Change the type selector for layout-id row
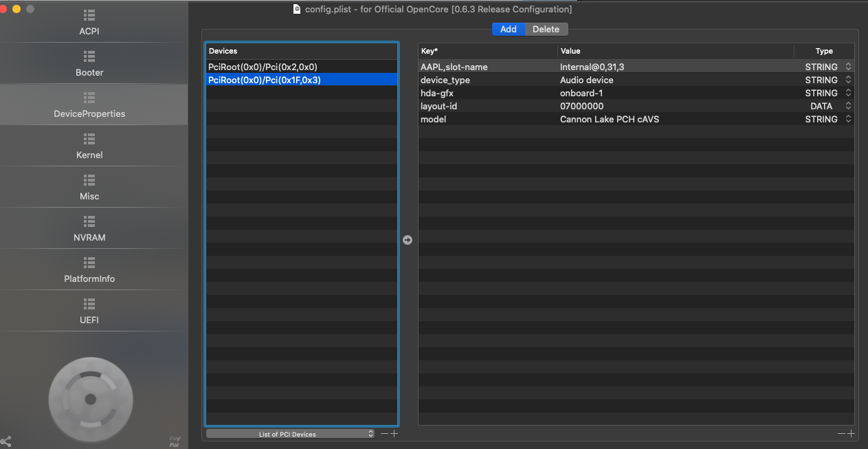Image resolution: width=868 pixels, height=449 pixels. click(848, 106)
